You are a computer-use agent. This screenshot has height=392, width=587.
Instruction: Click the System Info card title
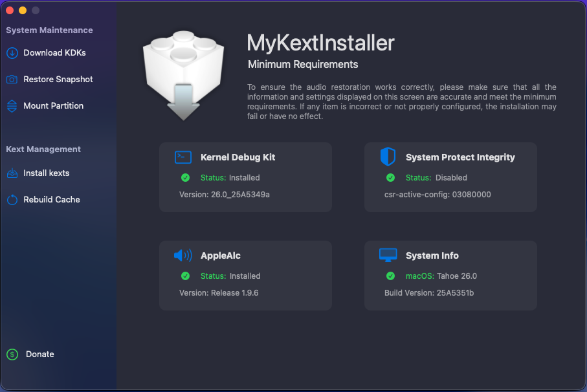pos(432,256)
